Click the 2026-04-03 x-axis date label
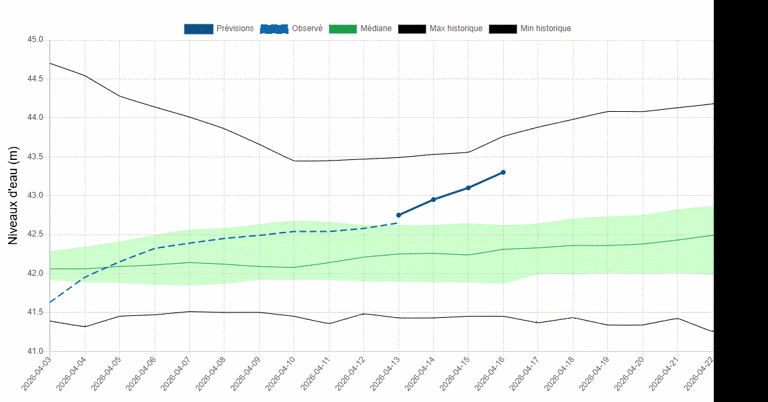The image size is (768, 402). [38, 377]
